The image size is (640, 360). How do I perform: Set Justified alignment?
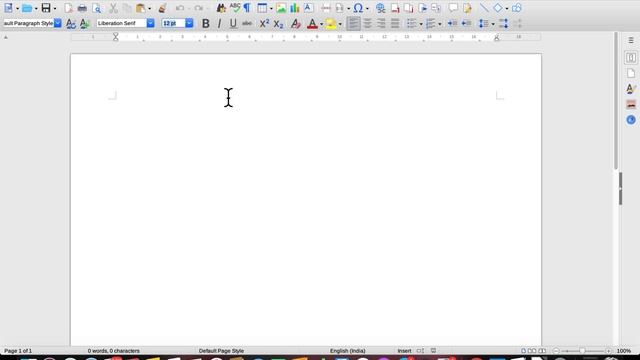(x=395, y=24)
